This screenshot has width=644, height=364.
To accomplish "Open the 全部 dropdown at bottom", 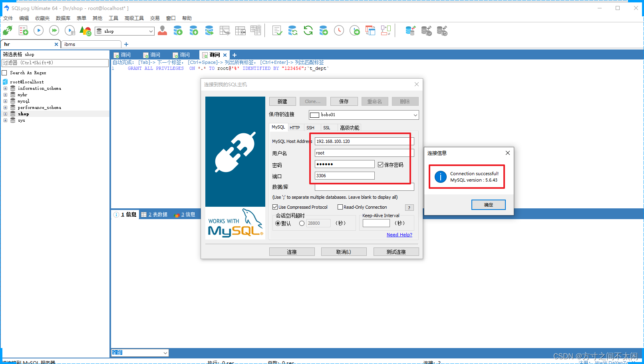I will [165, 353].
